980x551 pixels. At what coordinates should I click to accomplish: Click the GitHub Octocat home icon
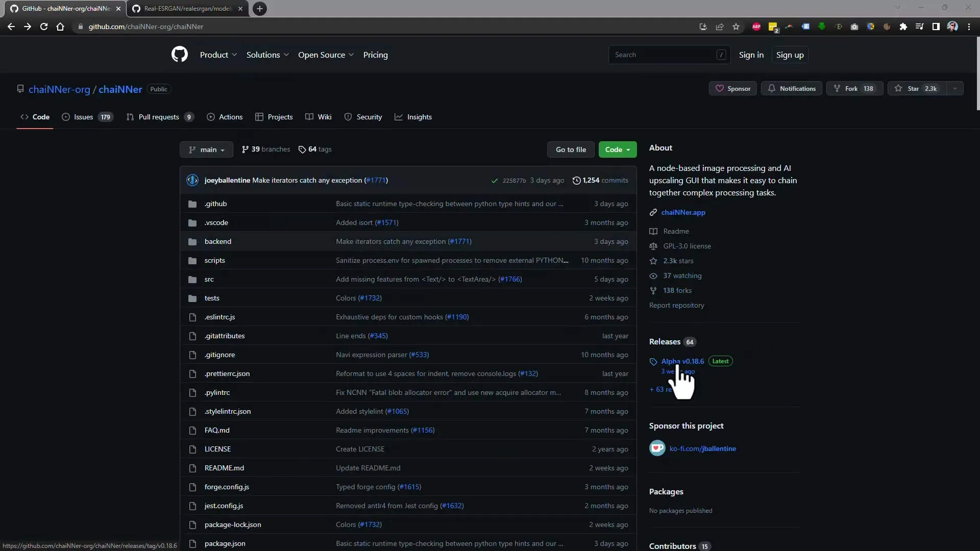point(180,55)
